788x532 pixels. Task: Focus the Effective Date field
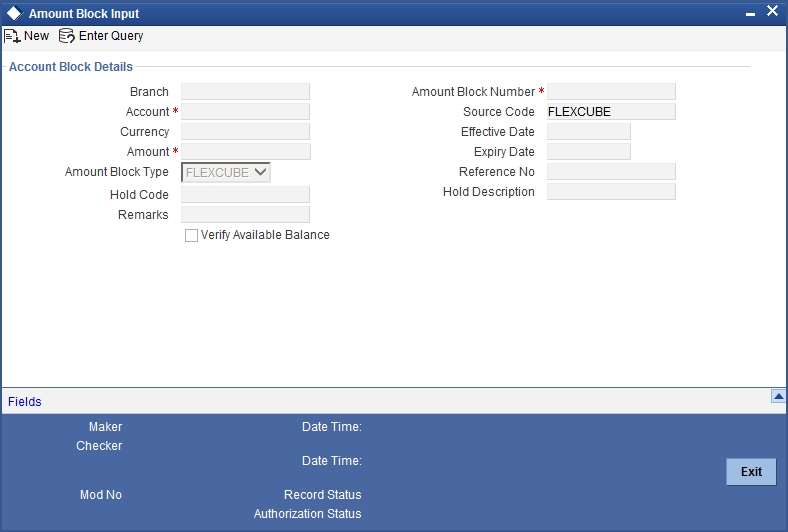click(588, 132)
